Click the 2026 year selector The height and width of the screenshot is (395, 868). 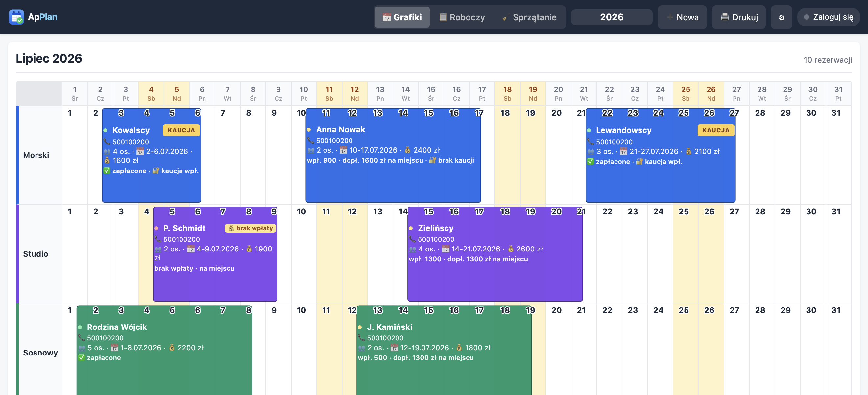(611, 17)
